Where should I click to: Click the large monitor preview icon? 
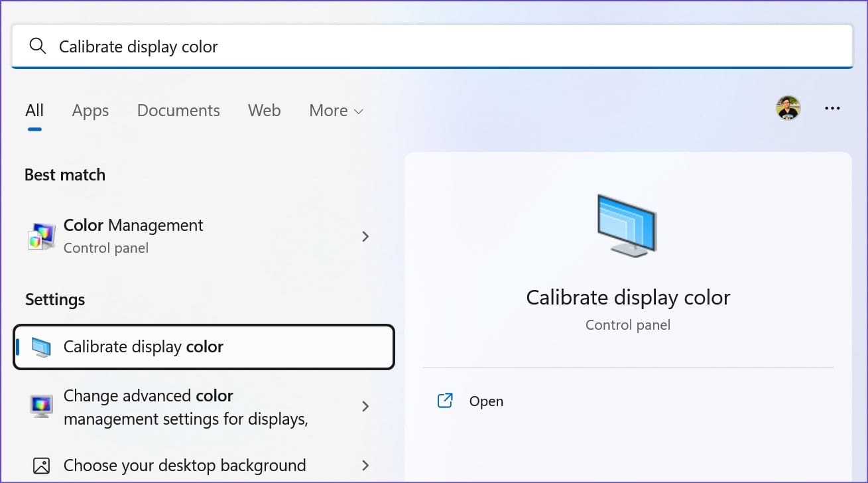627,226
